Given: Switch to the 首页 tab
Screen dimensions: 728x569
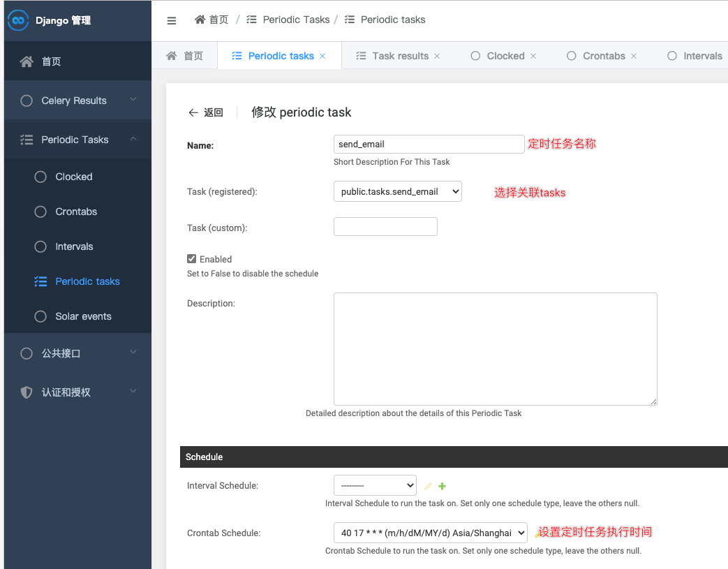Looking at the screenshot, I should coord(185,56).
